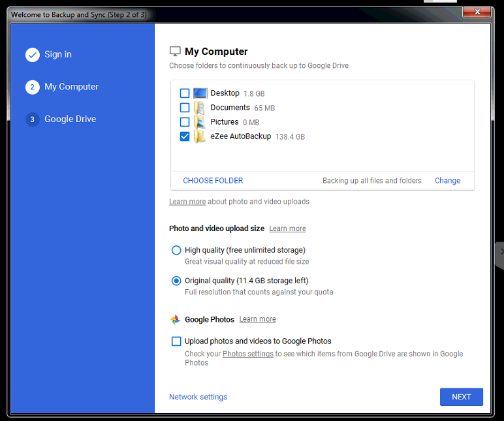The width and height of the screenshot is (504, 421).
Task: Close the Backup and Sync window
Action: [477, 12]
